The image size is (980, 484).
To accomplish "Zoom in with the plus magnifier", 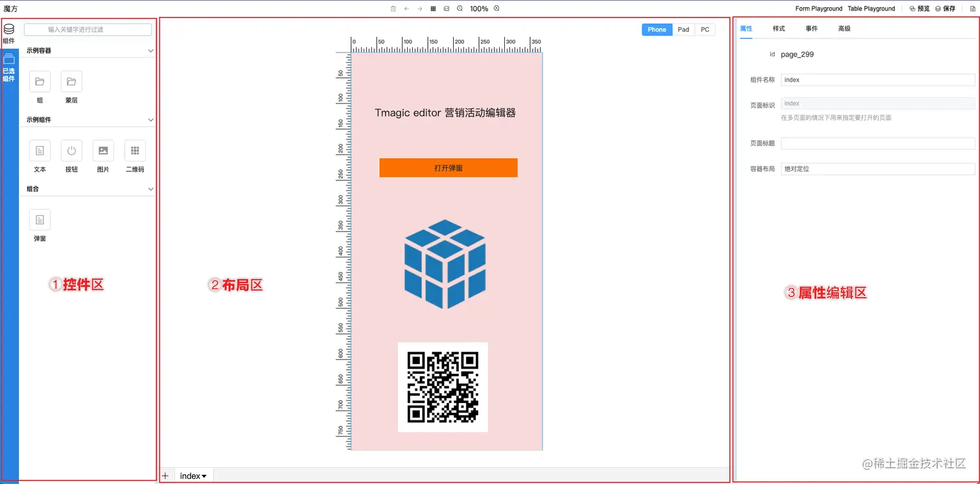I will click(497, 8).
